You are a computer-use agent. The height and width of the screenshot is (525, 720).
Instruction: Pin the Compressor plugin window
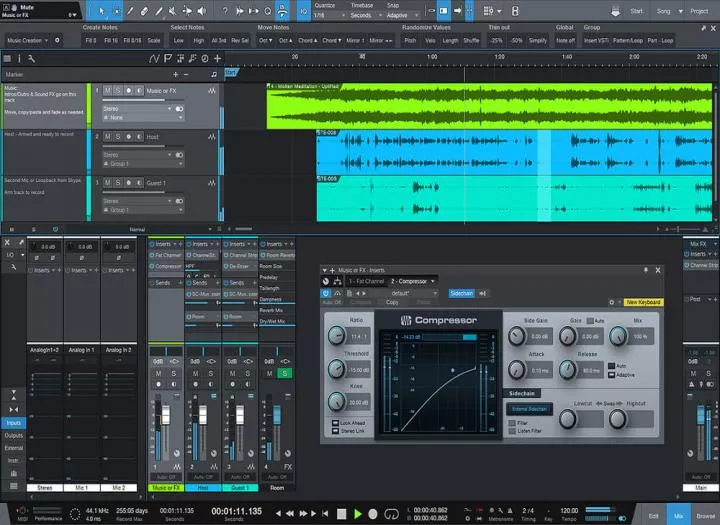click(646, 270)
